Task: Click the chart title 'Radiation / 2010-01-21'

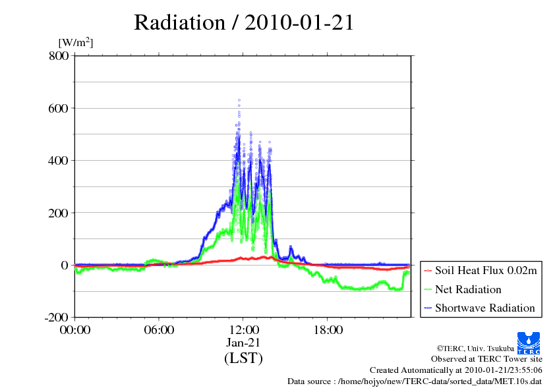Action: [x=244, y=22]
